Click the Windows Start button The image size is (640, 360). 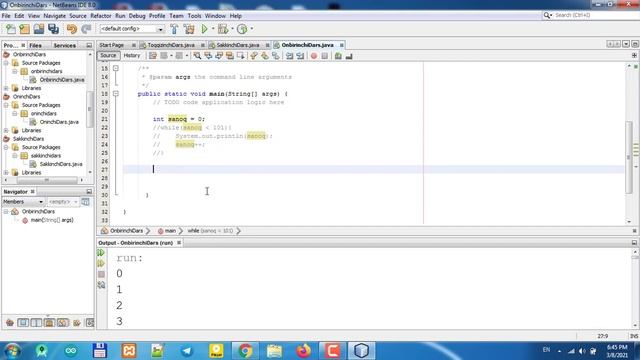(x=12, y=351)
